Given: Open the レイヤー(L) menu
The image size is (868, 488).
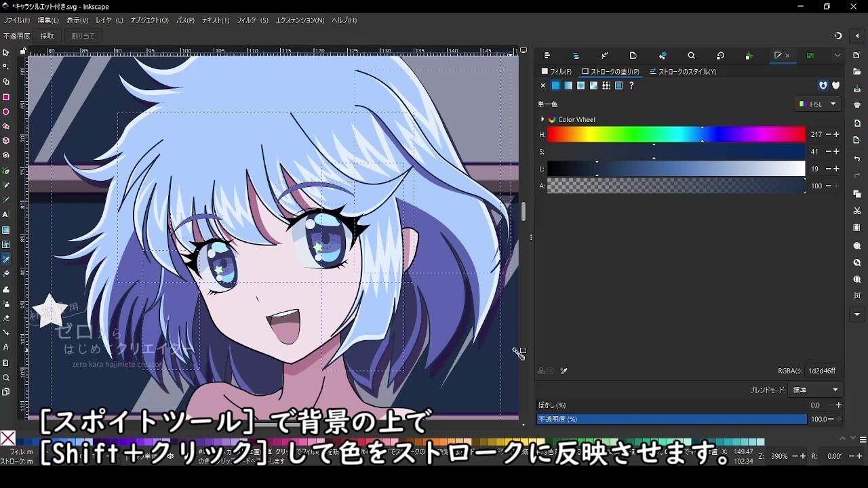Looking at the screenshot, I should click(x=109, y=20).
